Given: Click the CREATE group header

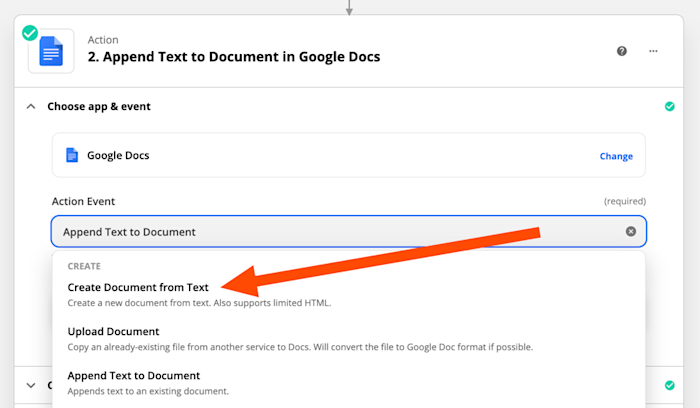Looking at the screenshot, I should point(84,266).
